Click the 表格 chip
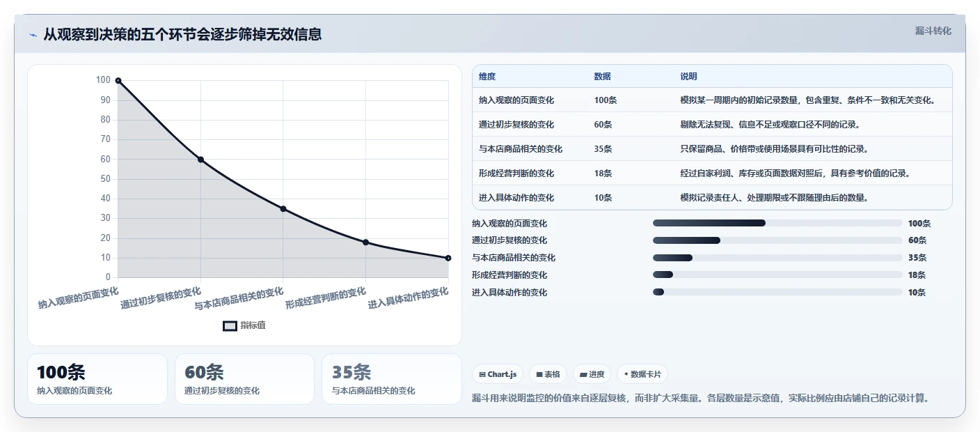Image resolution: width=980 pixels, height=432 pixels. (548, 374)
